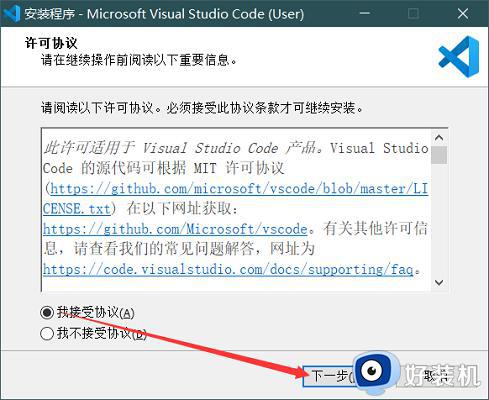489x400 pixels.
Task: Open the code.visualstudio.com supporting/faq link
Action: [228, 269]
